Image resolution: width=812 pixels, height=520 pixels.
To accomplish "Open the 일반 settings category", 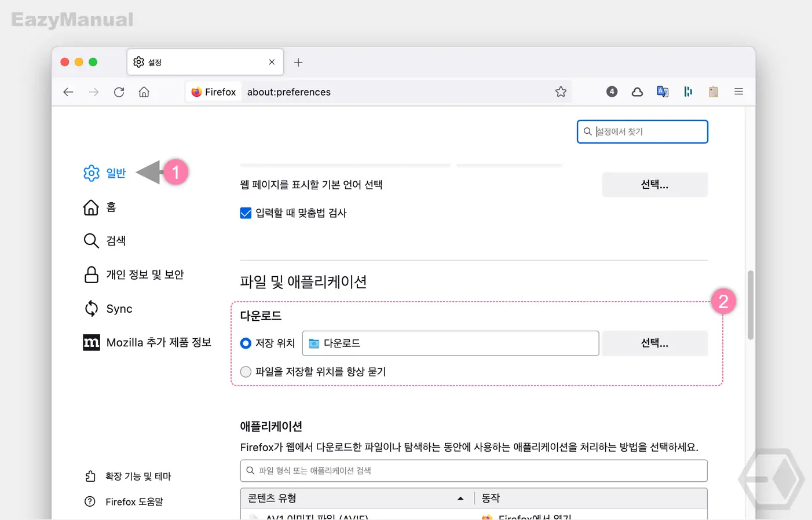I will (104, 173).
